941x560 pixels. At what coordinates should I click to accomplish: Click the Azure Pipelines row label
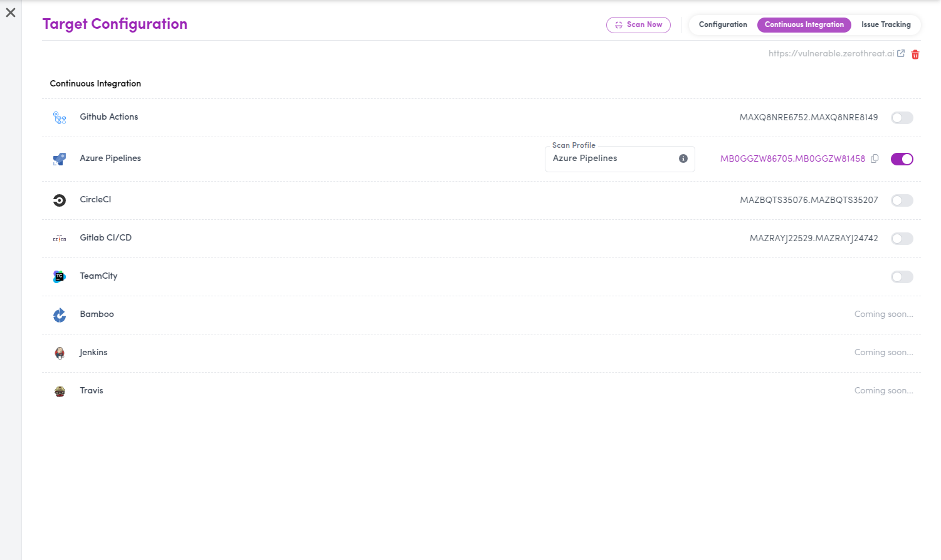pos(110,158)
